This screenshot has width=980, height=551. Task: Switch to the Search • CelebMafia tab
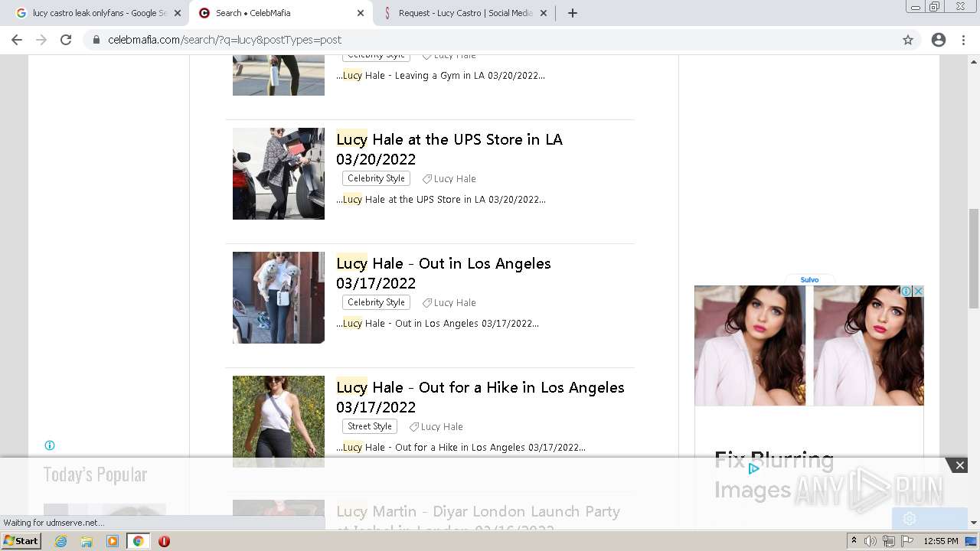tap(279, 13)
